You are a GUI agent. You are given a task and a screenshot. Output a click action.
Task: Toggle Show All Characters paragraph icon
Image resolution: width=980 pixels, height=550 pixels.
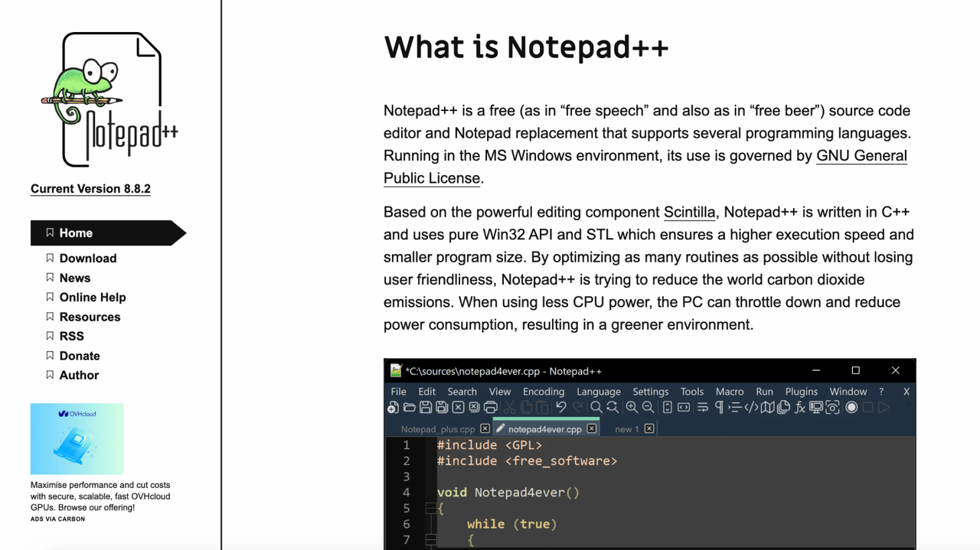point(719,408)
